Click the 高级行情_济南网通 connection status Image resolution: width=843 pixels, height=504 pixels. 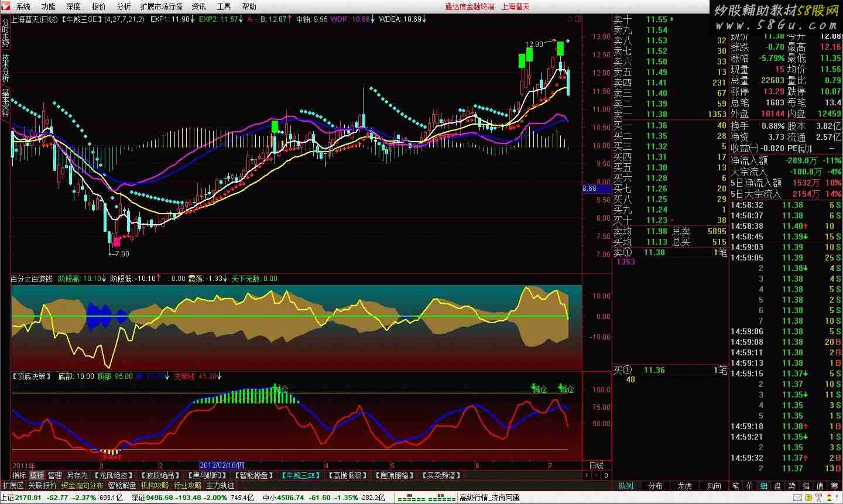tap(489, 498)
